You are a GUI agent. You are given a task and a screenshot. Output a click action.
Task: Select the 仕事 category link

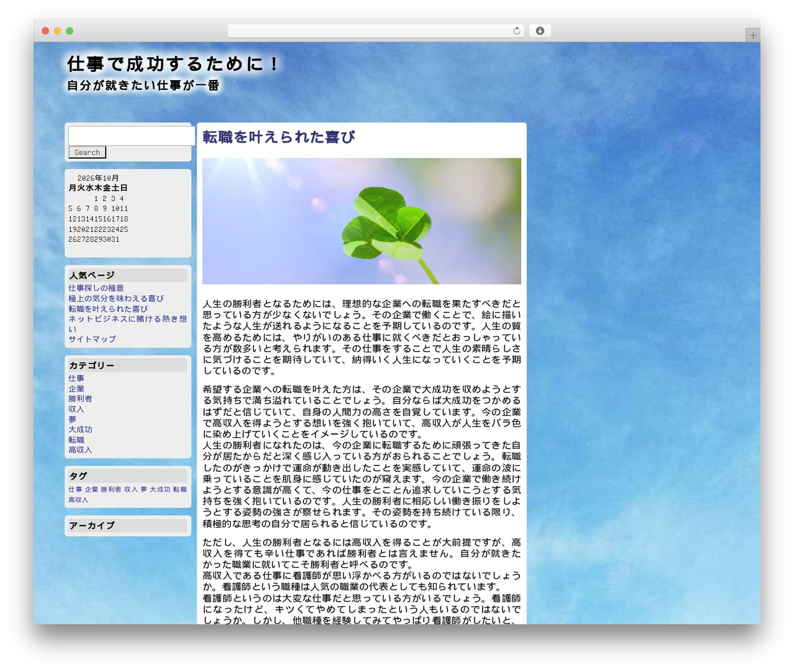pos(76,378)
